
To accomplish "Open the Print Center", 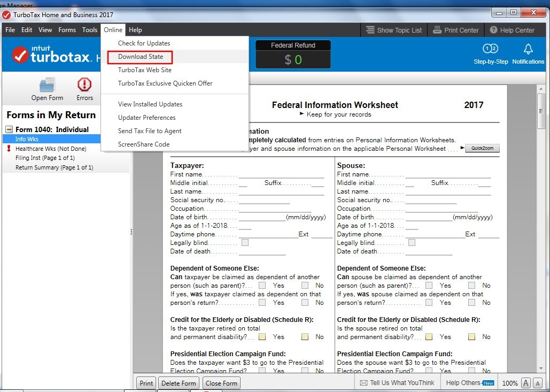I will click(455, 30).
